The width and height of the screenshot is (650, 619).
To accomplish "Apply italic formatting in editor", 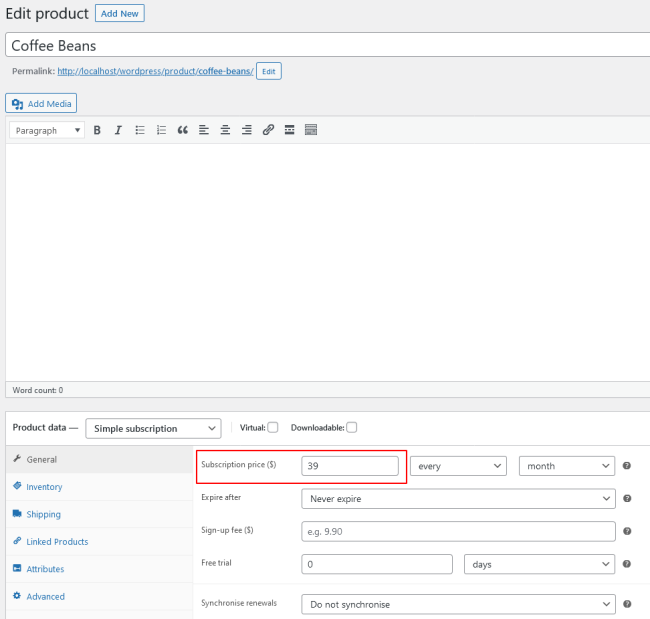I will pyautogui.click(x=118, y=130).
